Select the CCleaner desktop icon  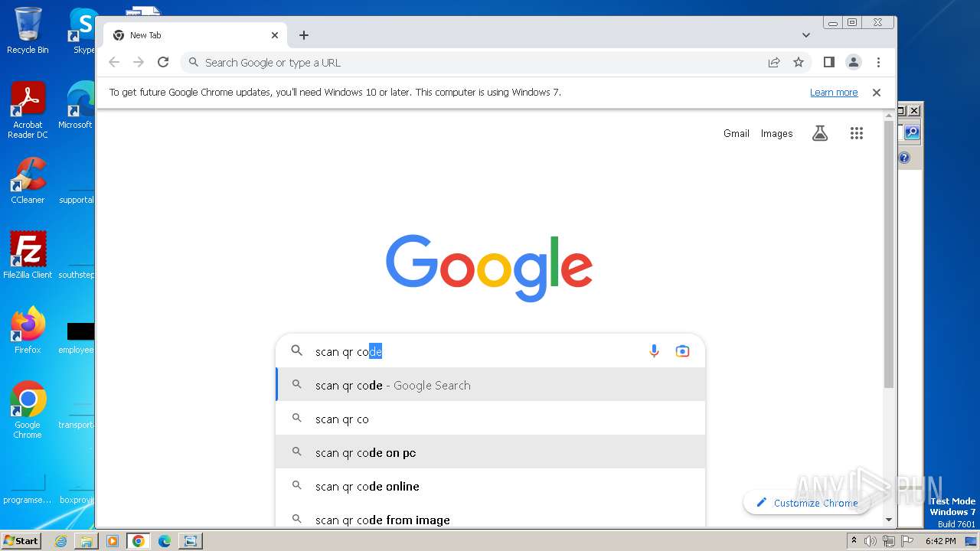click(28, 181)
